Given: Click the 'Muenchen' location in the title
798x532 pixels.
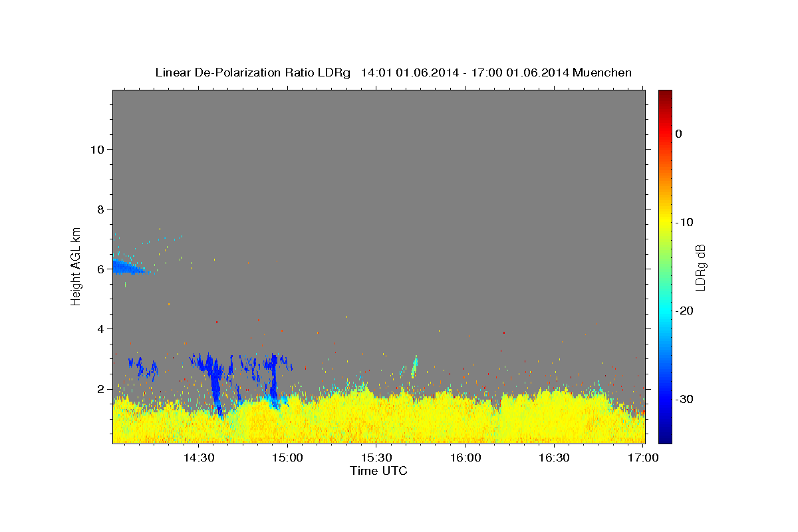Looking at the screenshot, I should [x=602, y=72].
